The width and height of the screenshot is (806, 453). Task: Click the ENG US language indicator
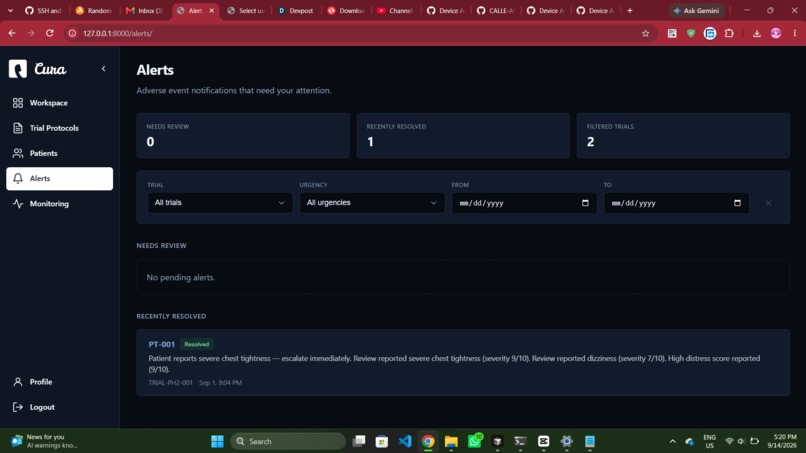pos(709,441)
